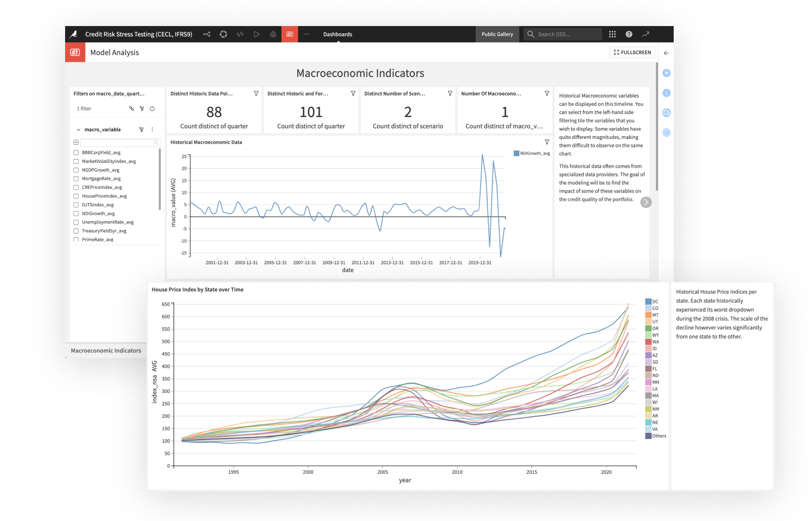This screenshot has height=521, width=812.
Task: Click the next slide arrow beside description text
Action: pyautogui.click(x=645, y=202)
